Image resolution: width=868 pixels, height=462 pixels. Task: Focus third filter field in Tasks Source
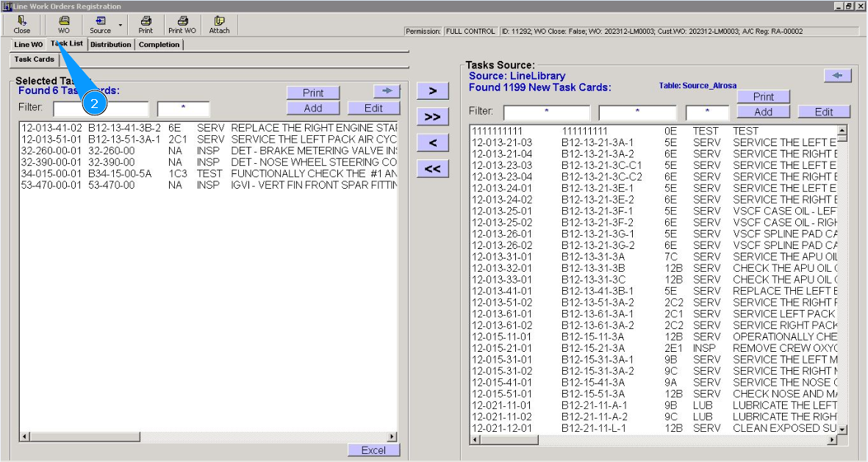point(707,113)
